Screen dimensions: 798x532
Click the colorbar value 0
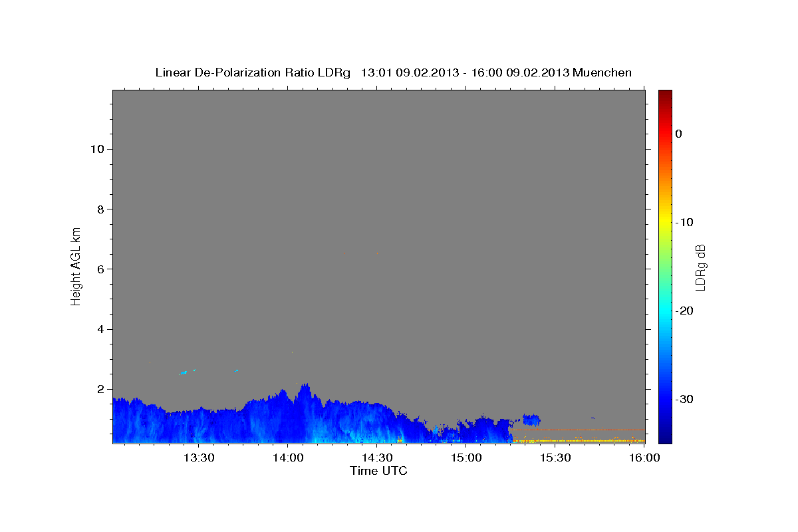(679, 134)
